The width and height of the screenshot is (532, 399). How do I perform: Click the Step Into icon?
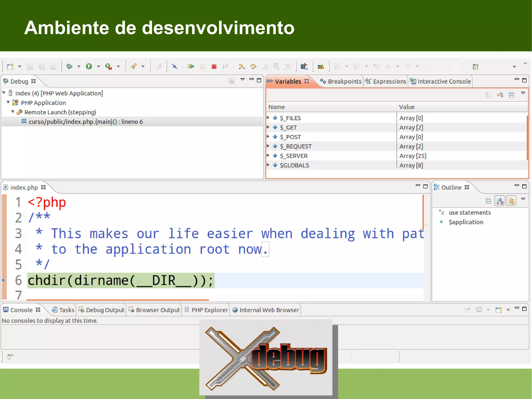pyautogui.click(x=242, y=67)
